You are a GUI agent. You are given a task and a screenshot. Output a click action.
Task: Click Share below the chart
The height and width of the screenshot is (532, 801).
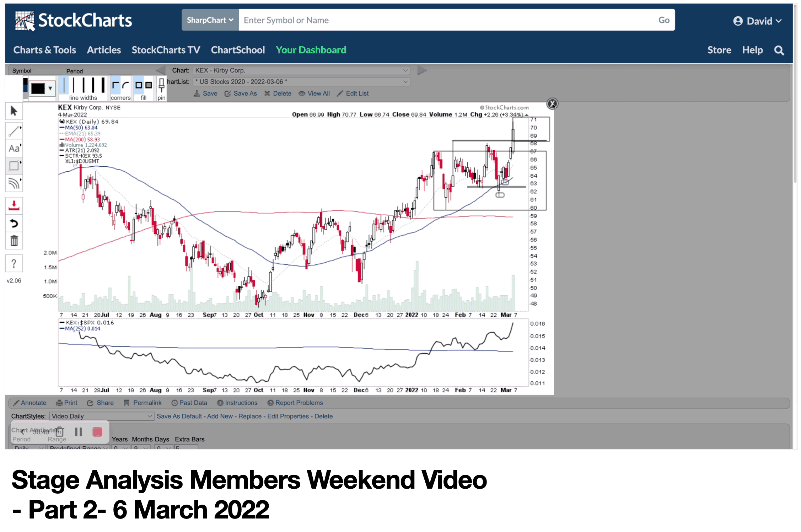101,403
